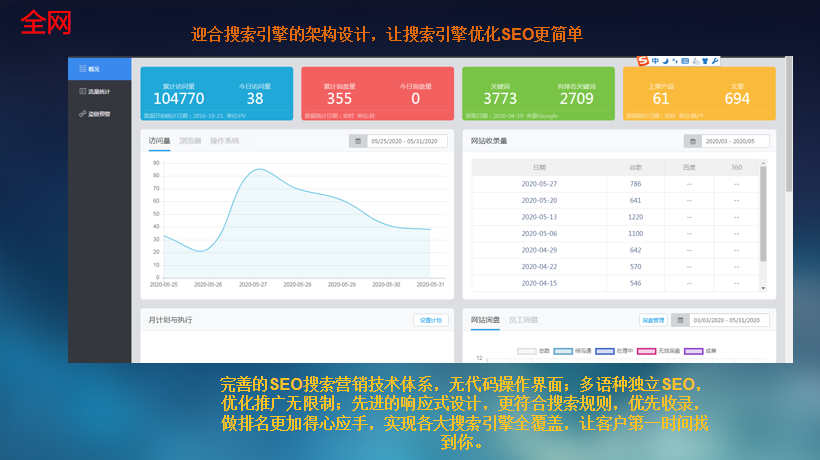Toggle the 无效询盘 legend swatch

(646, 351)
